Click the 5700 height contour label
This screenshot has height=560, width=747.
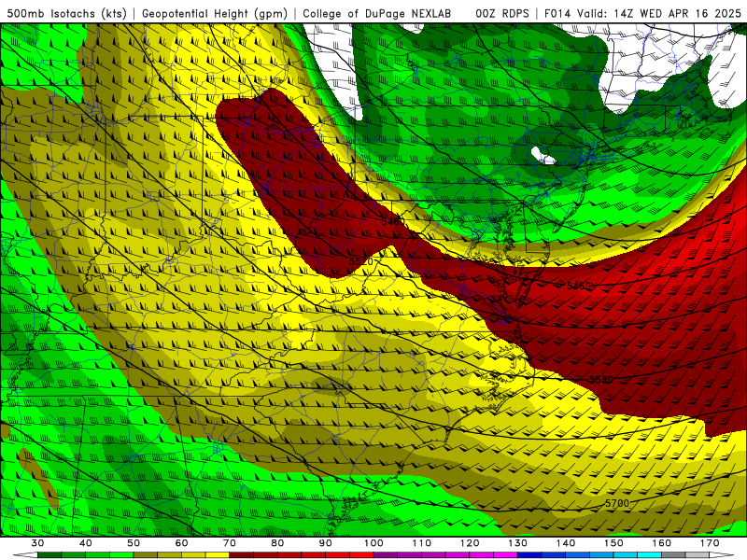point(617,503)
